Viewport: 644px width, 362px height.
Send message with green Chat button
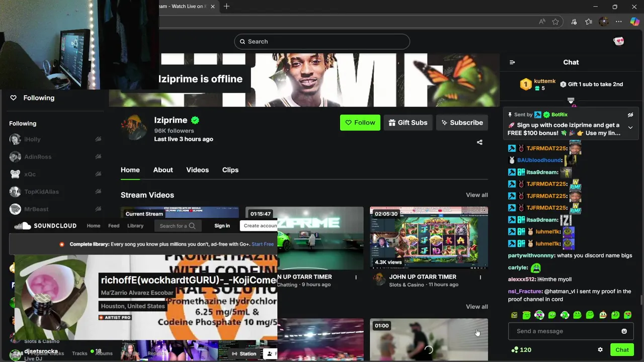coord(622,350)
